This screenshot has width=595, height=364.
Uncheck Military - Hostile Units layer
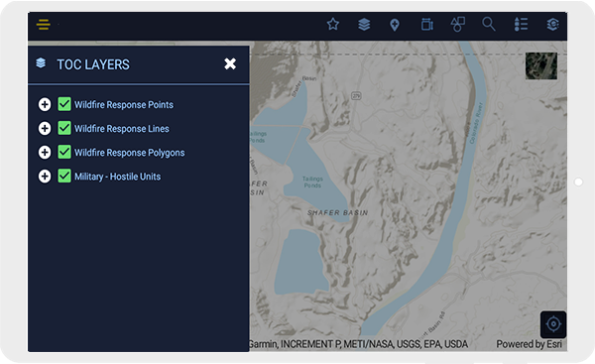[64, 176]
